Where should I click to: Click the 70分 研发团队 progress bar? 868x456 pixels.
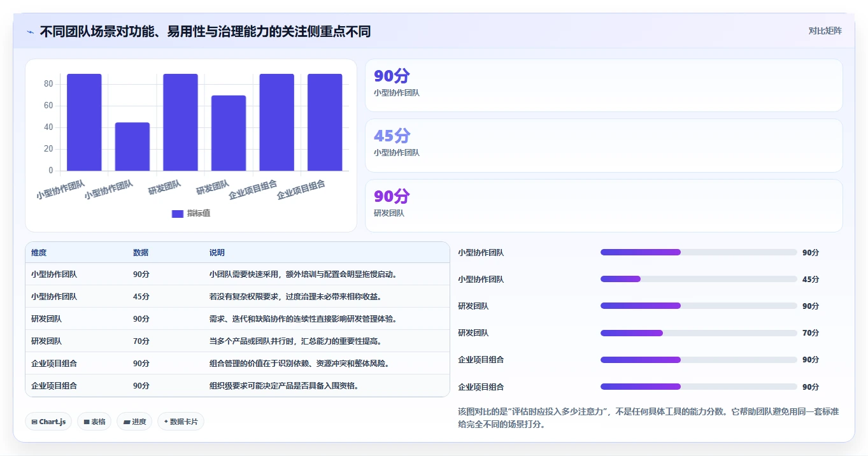point(699,332)
